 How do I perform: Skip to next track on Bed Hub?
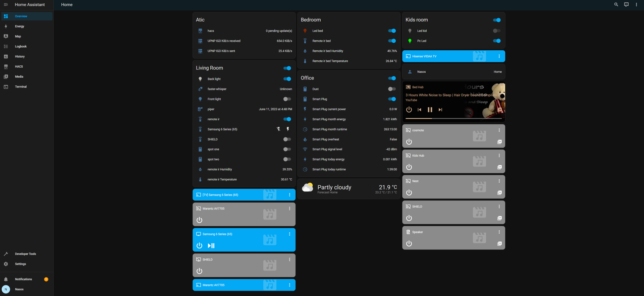point(440,110)
